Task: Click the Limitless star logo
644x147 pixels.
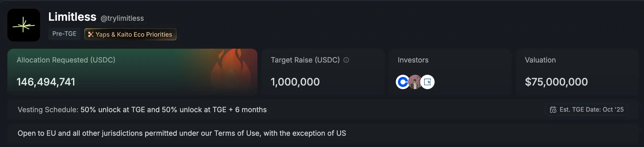Action: tap(23, 25)
